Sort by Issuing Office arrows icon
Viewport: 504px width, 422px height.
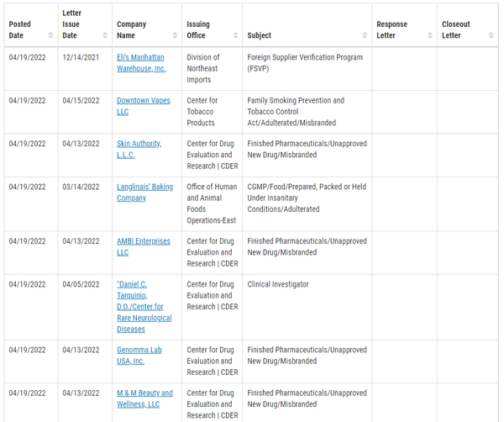tap(235, 35)
